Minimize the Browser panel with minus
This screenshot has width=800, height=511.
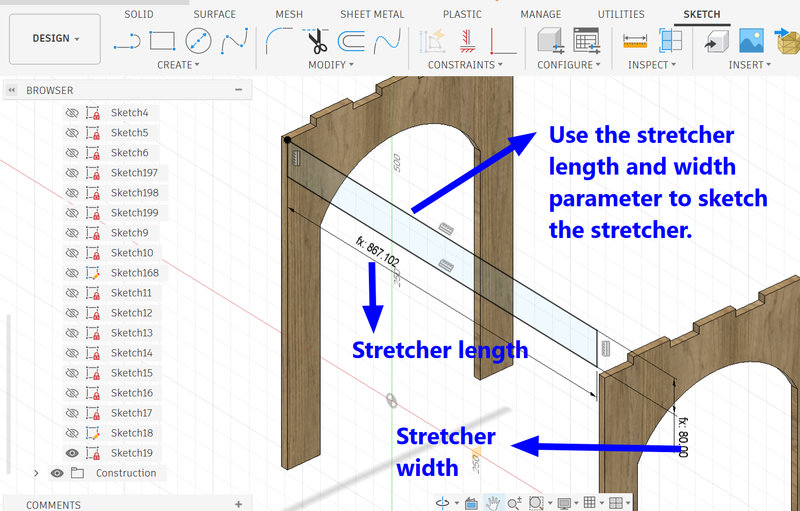click(238, 90)
